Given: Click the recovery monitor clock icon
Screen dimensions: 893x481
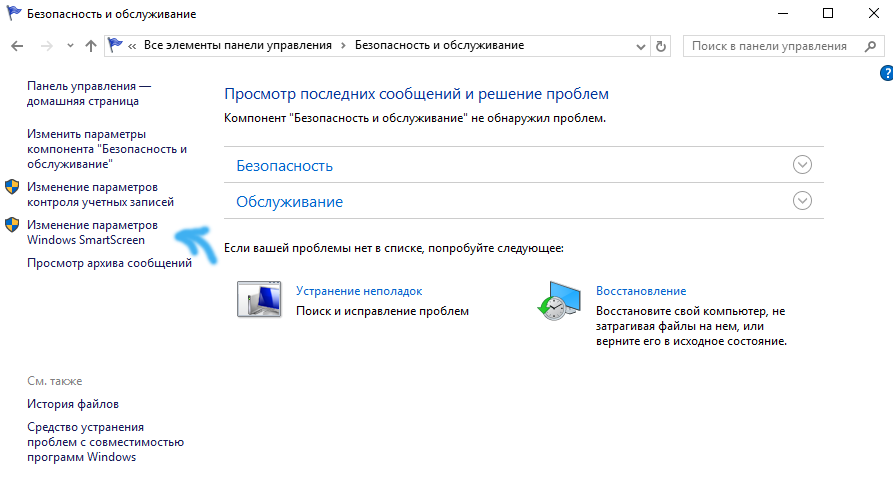Looking at the screenshot, I should pyautogui.click(x=559, y=300).
